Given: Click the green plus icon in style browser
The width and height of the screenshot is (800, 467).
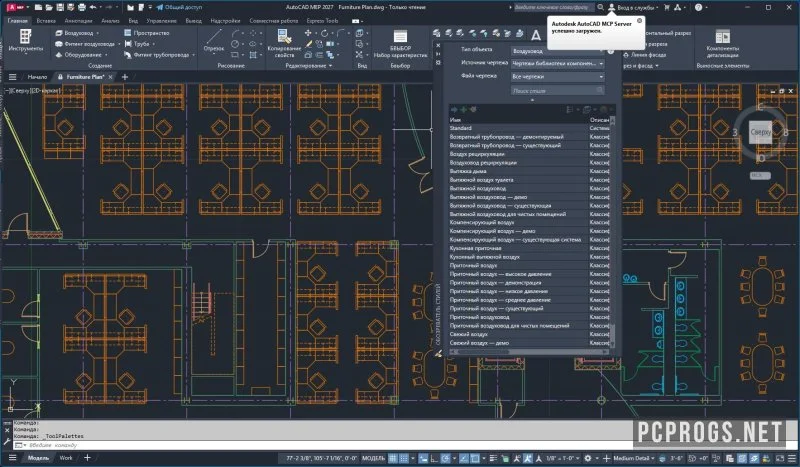Looking at the screenshot, I should pos(463,109).
